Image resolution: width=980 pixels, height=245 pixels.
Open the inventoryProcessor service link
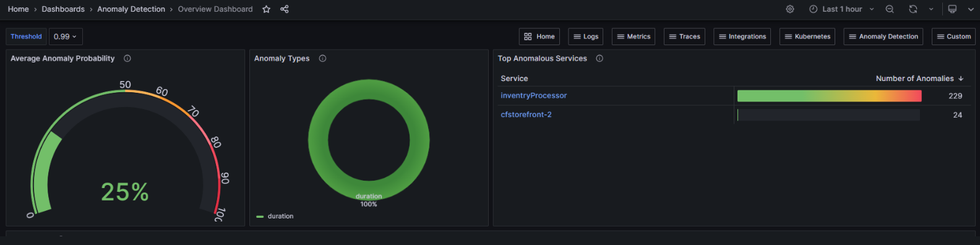533,96
